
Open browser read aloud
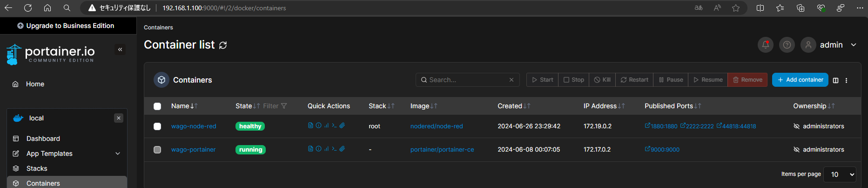(717, 8)
